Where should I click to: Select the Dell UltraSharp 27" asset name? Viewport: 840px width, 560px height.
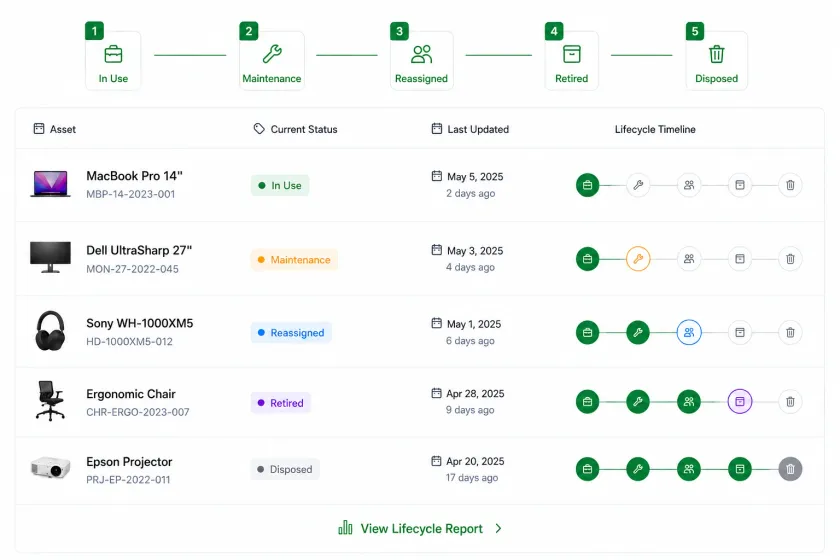pyautogui.click(x=139, y=250)
